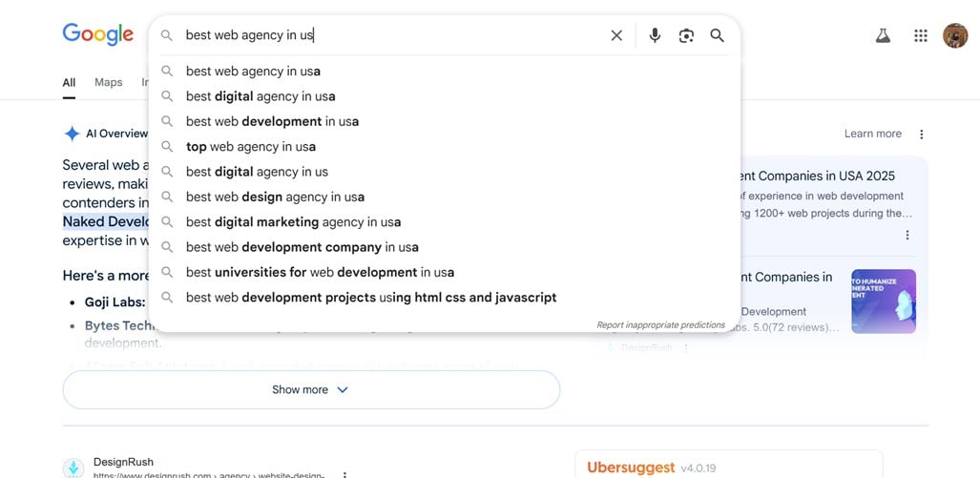Open Google account profile picture
Image resolution: width=980 pixels, height=478 pixels.
955,35
